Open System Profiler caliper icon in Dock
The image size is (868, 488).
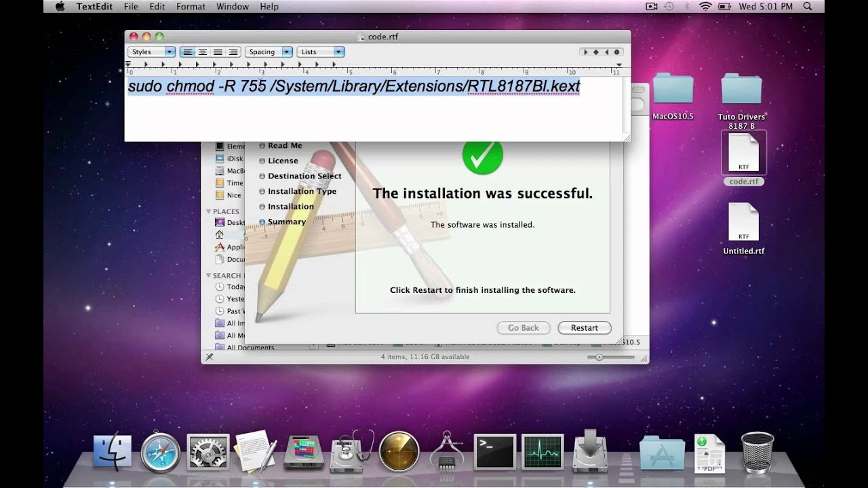(446, 451)
